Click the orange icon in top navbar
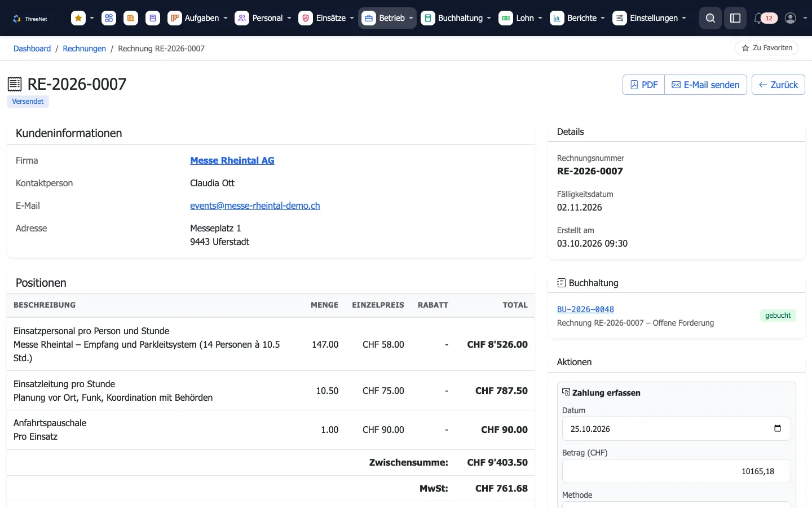Screen dimensions: 812x508 pos(131,18)
